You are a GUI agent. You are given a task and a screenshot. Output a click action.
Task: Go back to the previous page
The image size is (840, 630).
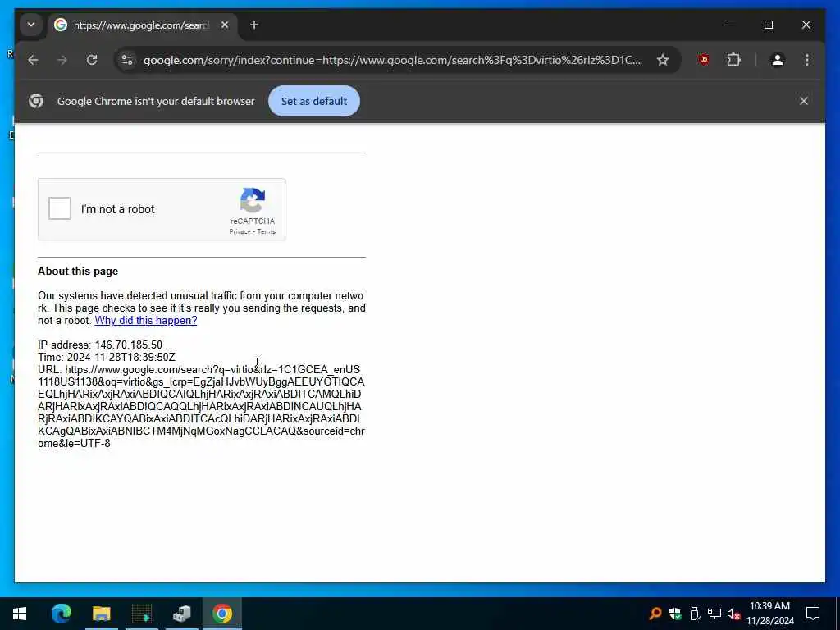[x=33, y=60]
